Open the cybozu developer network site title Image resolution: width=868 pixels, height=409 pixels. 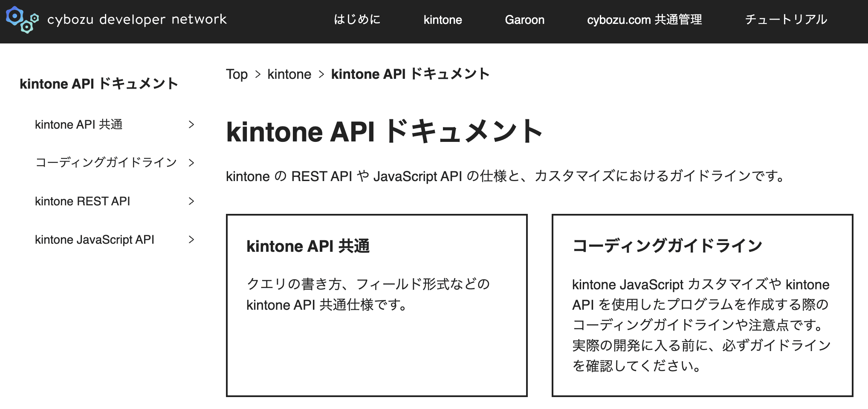point(137,20)
